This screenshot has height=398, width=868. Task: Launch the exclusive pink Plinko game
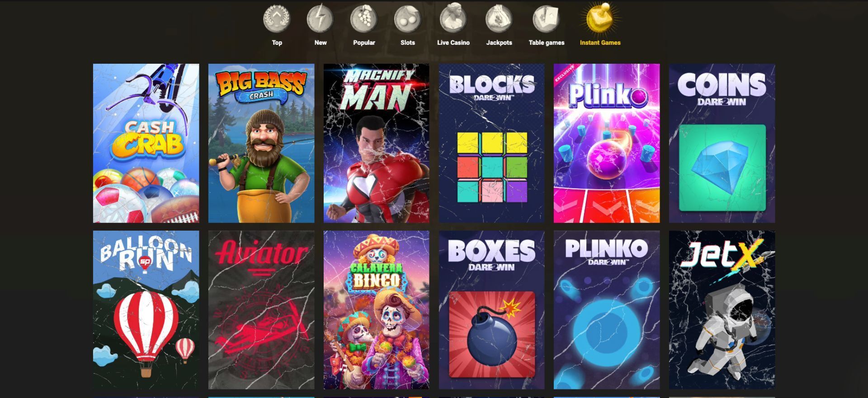point(607,143)
